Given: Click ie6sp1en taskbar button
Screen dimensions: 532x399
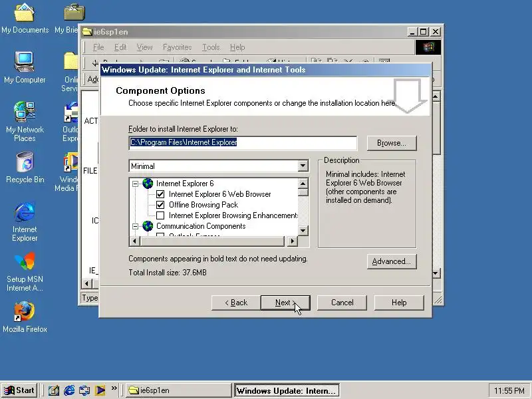Looking at the screenshot, I should coord(178,390).
